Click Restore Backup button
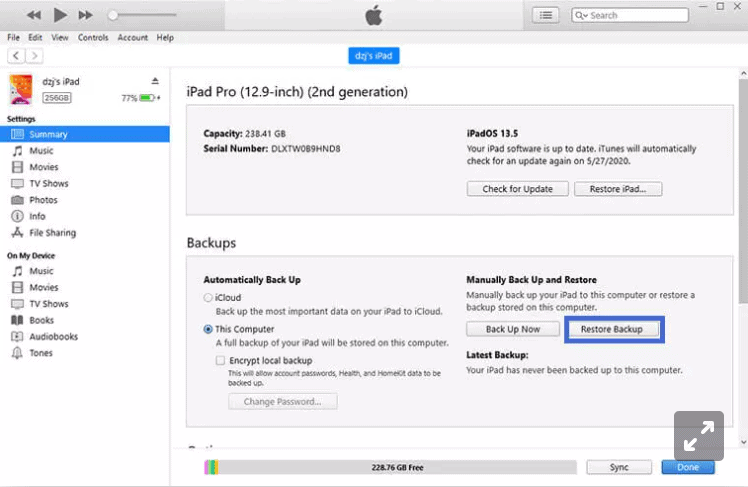 click(x=612, y=329)
